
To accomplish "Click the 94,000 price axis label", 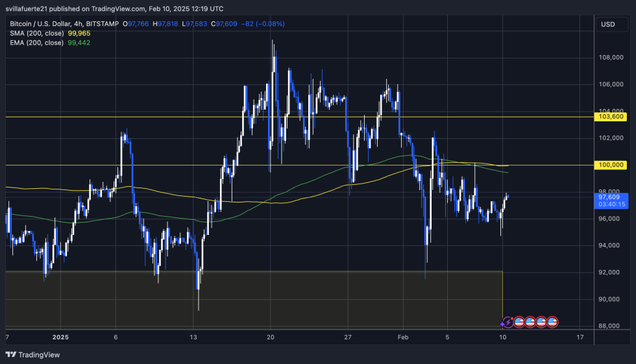I will (609, 245).
